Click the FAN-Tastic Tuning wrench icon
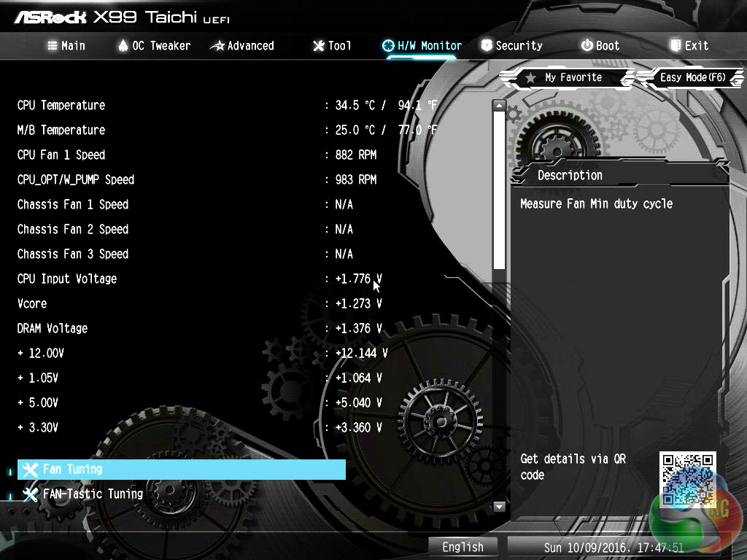 pos(30,494)
